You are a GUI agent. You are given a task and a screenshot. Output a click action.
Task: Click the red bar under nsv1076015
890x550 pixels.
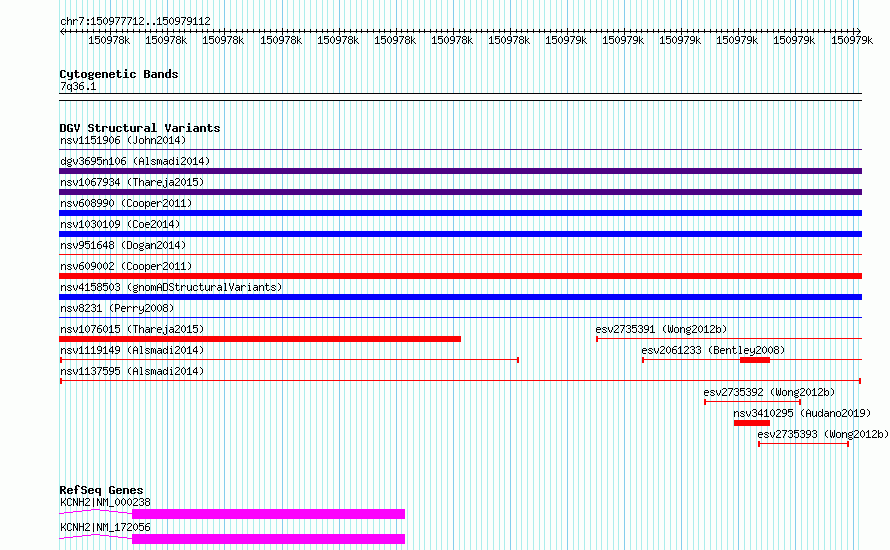260,339
